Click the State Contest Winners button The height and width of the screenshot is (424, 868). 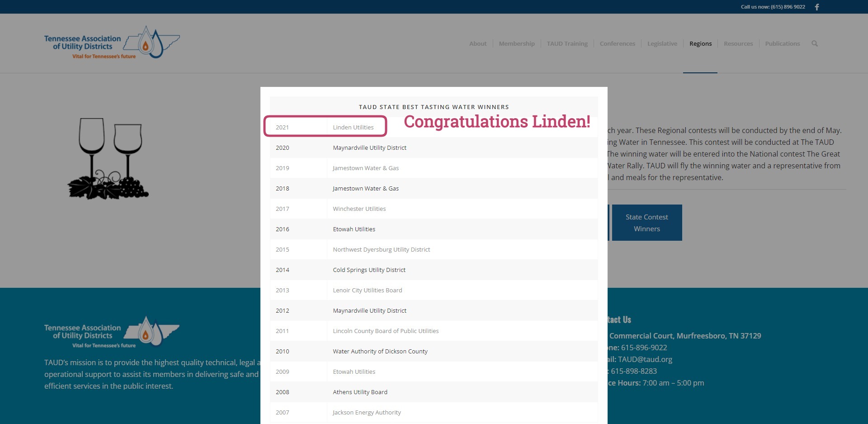[x=647, y=223]
